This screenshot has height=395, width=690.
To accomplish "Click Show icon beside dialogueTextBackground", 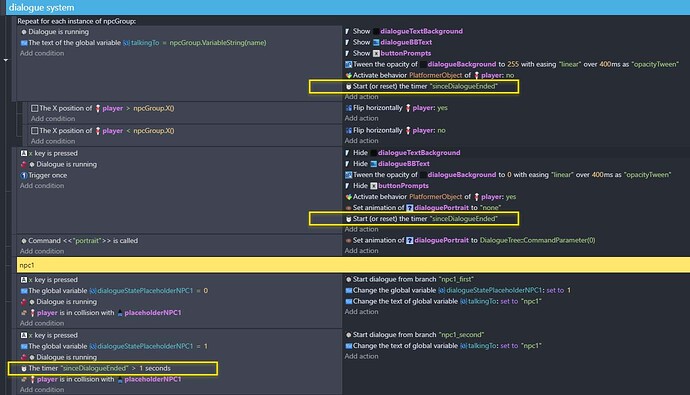I will pyautogui.click(x=348, y=31).
